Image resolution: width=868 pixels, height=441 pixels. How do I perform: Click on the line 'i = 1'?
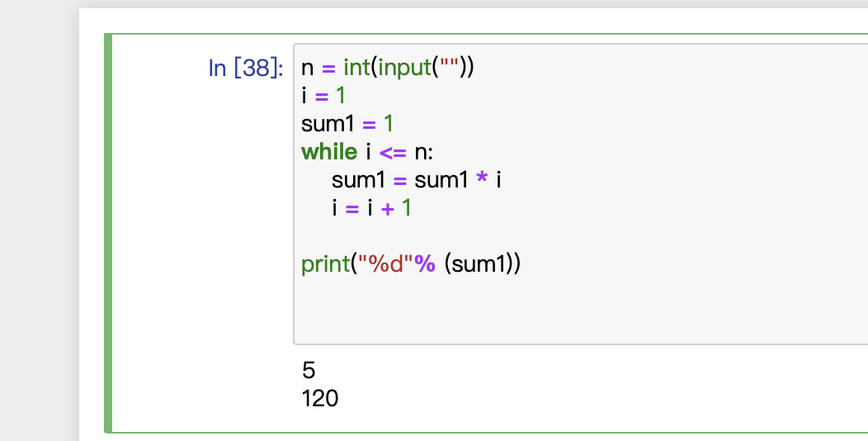tap(323, 96)
